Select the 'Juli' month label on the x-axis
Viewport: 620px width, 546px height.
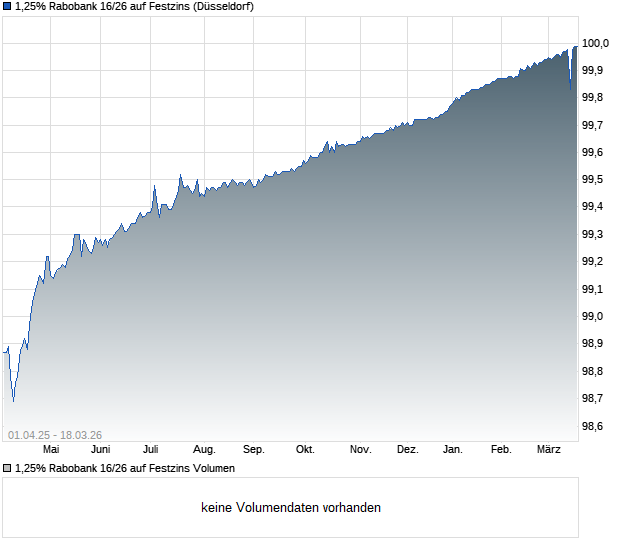151,450
